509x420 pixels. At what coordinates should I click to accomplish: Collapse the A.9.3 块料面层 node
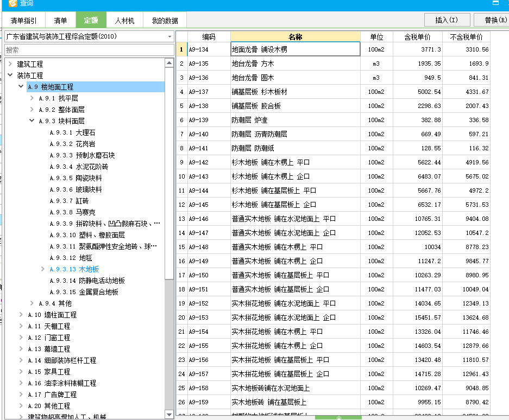pyautogui.click(x=32, y=120)
